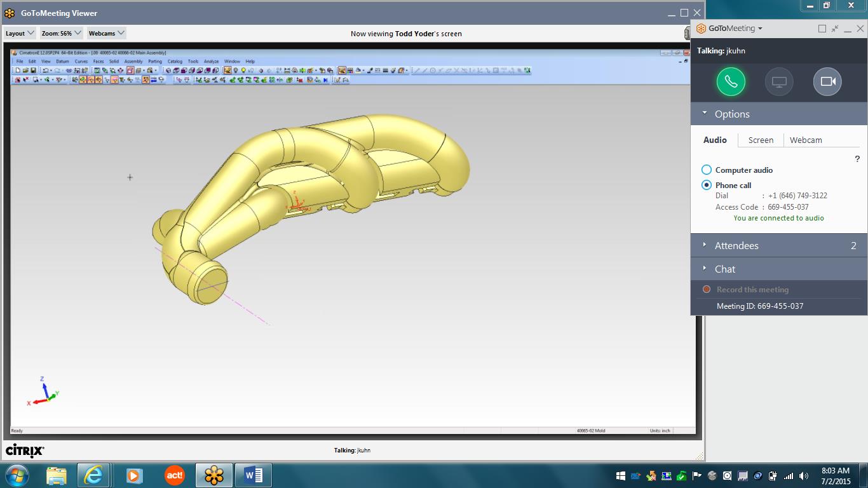The image size is (868, 488).
Task: Open the Layout dropdown in the viewer
Action: [x=20, y=33]
